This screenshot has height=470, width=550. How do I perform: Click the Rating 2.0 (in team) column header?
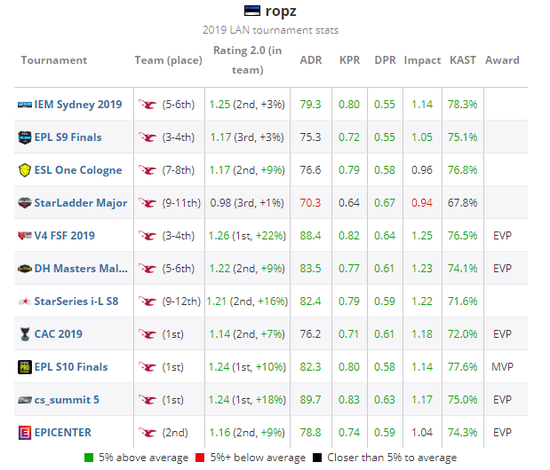pyautogui.click(x=248, y=60)
